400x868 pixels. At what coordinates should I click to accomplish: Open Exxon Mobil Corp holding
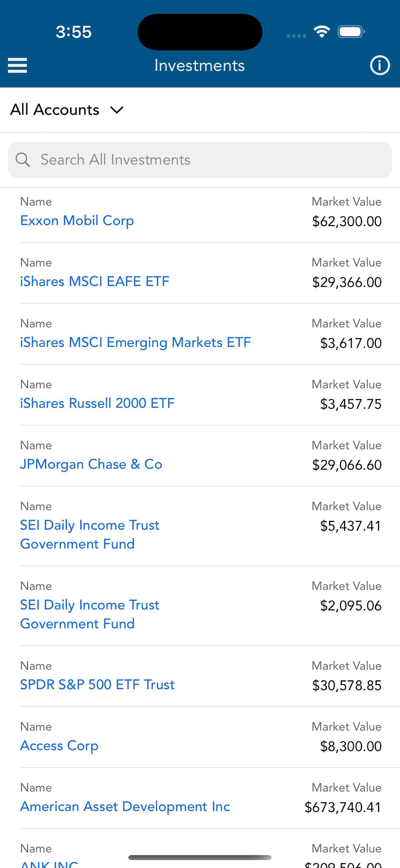point(77,221)
